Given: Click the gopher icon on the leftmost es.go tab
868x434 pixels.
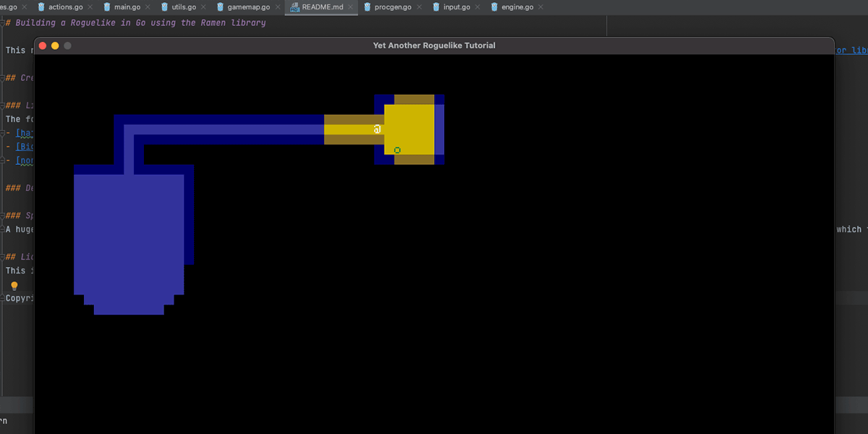Looking at the screenshot, I should [3, 7].
